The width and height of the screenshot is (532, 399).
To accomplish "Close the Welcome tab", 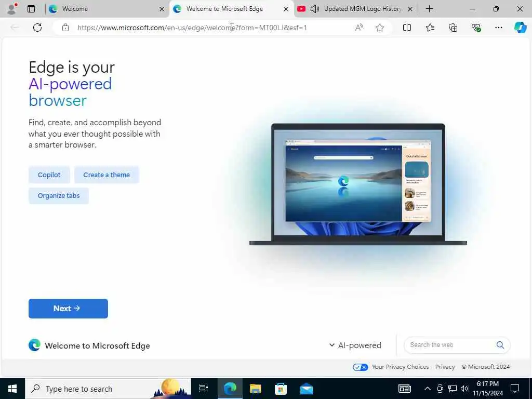I will [x=162, y=9].
